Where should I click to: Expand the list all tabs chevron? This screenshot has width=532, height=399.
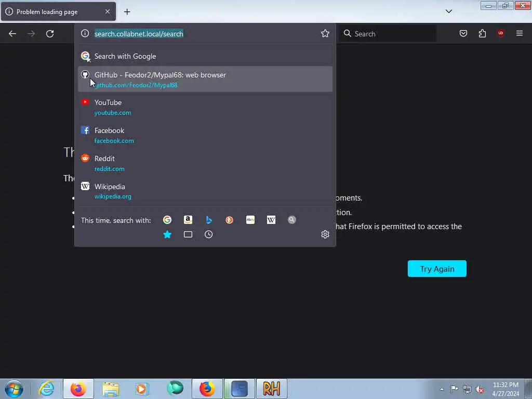coord(448,11)
